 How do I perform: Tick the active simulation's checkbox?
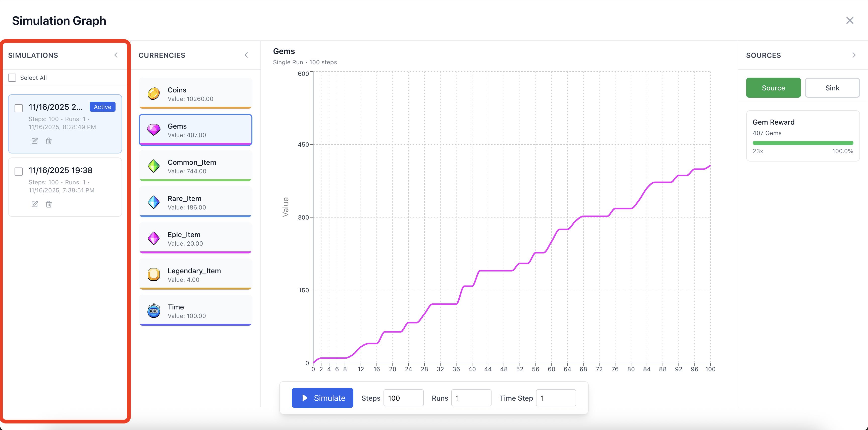19,108
